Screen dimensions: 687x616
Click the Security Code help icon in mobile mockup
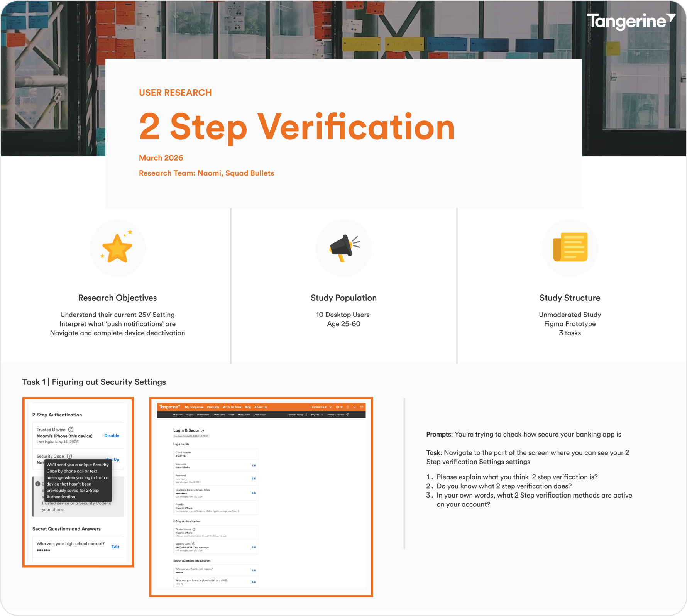69,456
